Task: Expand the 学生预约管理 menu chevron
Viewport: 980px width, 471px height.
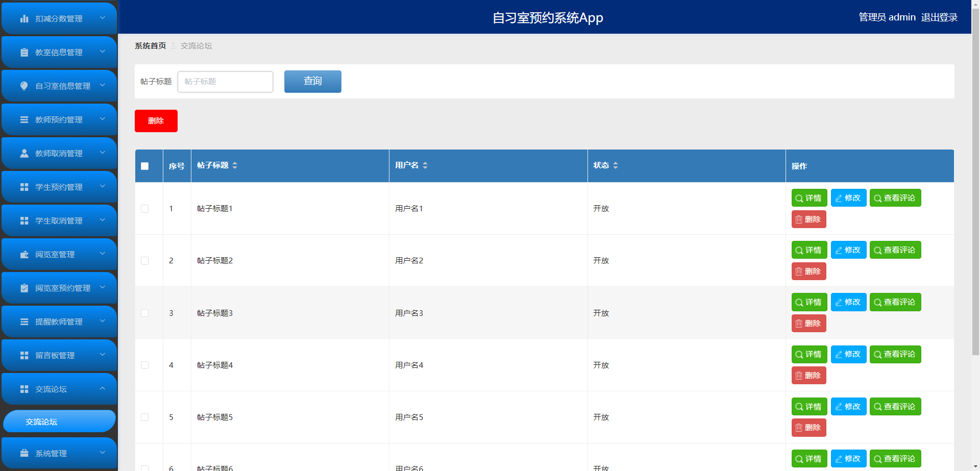Action: (x=103, y=187)
